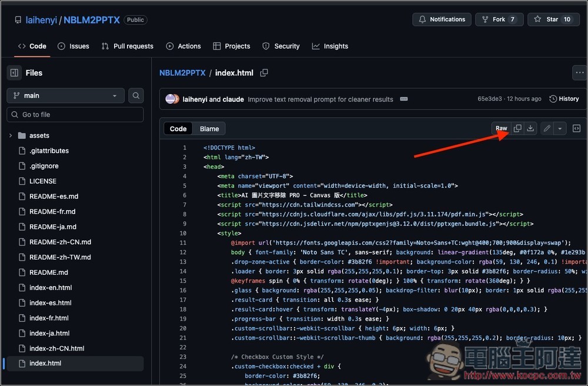This screenshot has height=386, width=588.
Task: Download the raw file icon
Action: point(530,128)
